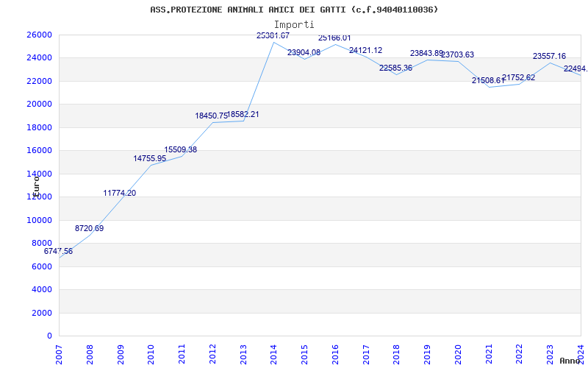Select the 8720.69 data label
Screen dimensions: 588x368
tap(89, 228)
